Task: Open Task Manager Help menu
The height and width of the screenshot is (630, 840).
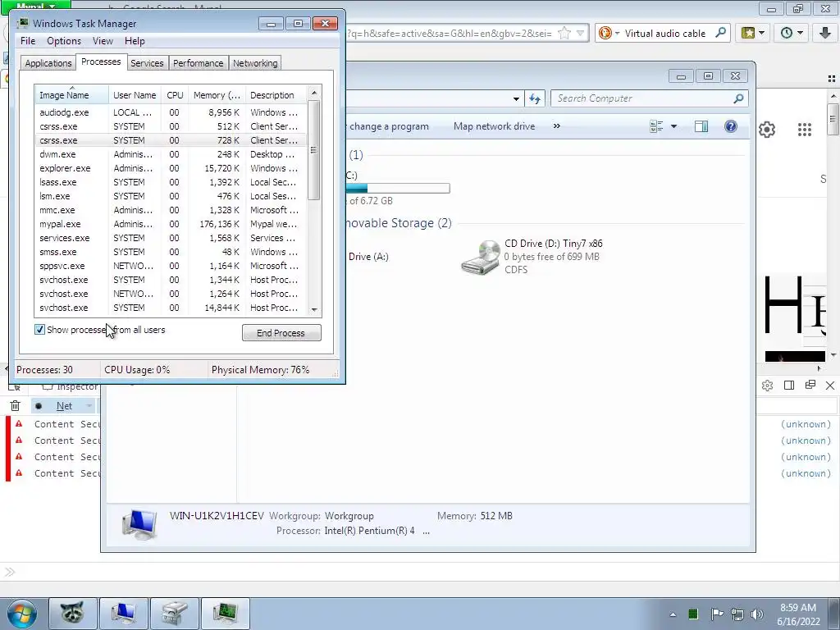Action: [x=135, y=41]
